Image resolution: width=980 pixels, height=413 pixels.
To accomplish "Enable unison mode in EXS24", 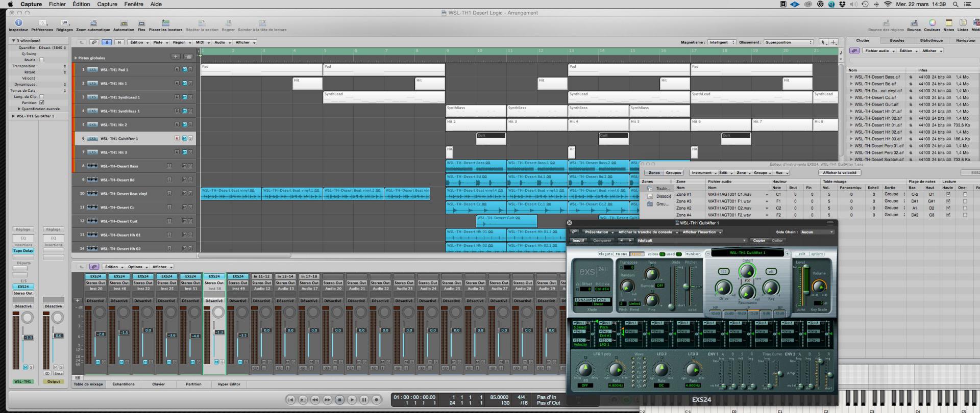I will click(x=693, y=254).
